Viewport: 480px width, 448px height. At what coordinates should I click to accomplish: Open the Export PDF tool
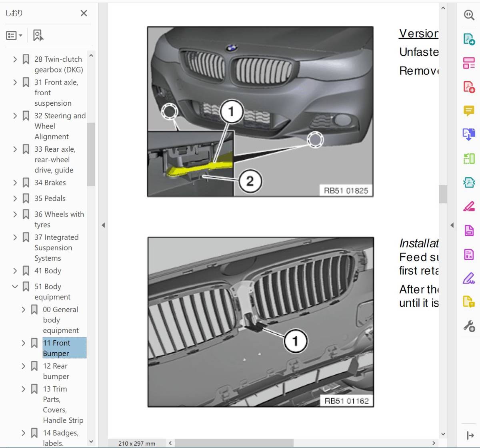tap(469, 39)
